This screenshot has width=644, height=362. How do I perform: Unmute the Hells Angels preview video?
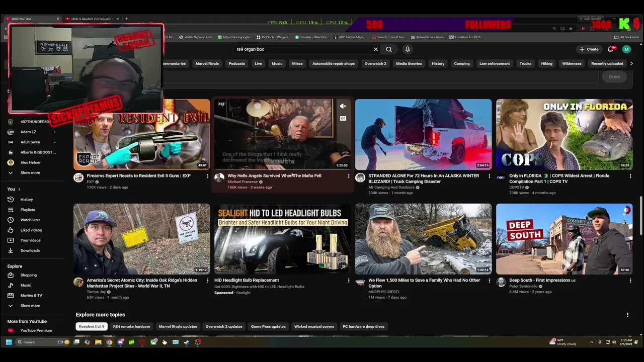(343, 106)
